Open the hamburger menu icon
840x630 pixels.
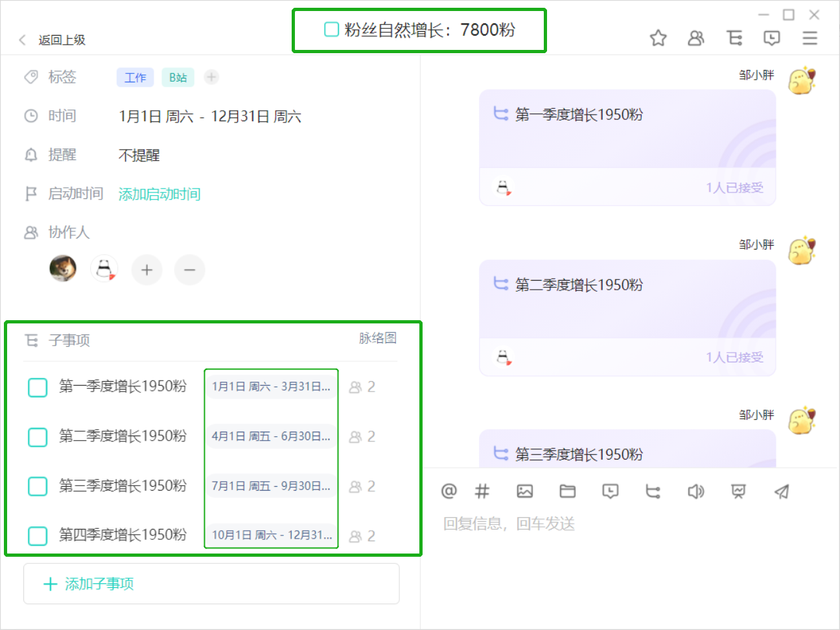[x=810, y=38]
